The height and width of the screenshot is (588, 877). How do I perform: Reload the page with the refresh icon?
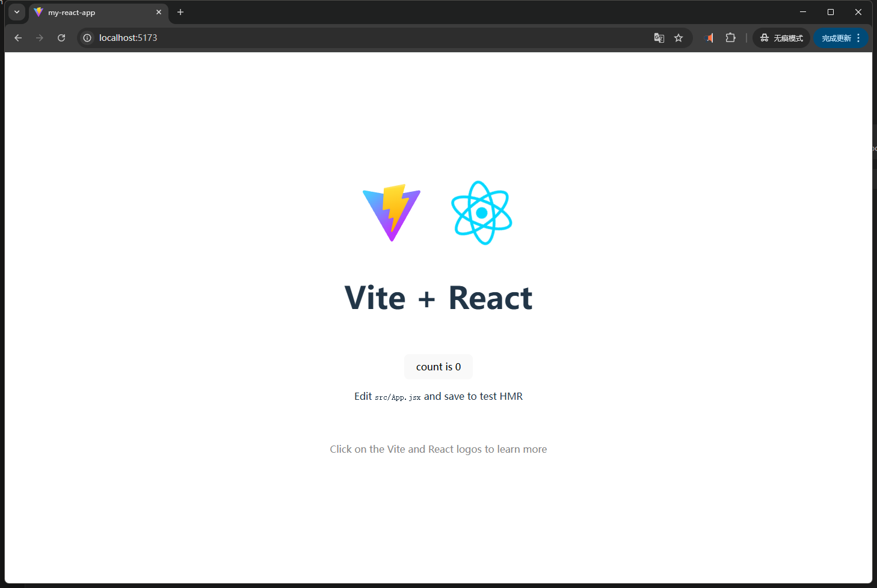[61, 38]
